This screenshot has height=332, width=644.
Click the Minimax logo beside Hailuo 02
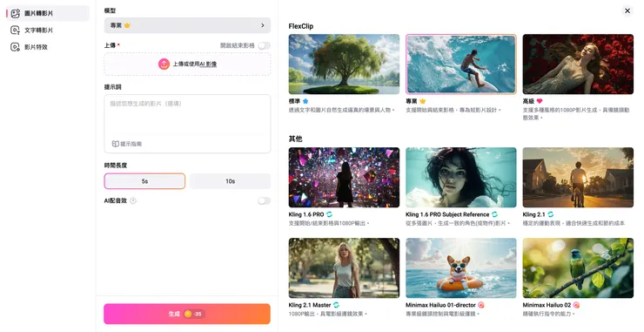click(576, 305)
